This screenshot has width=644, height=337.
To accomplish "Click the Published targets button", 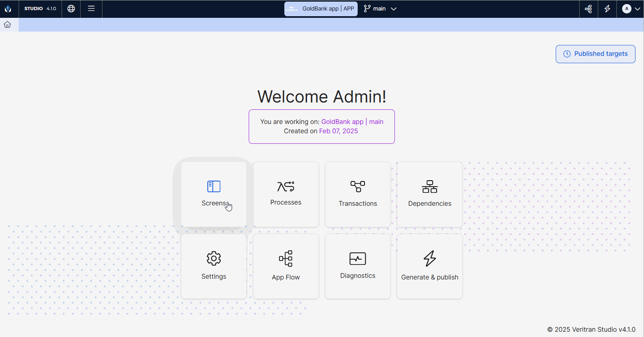I will 595,54.
